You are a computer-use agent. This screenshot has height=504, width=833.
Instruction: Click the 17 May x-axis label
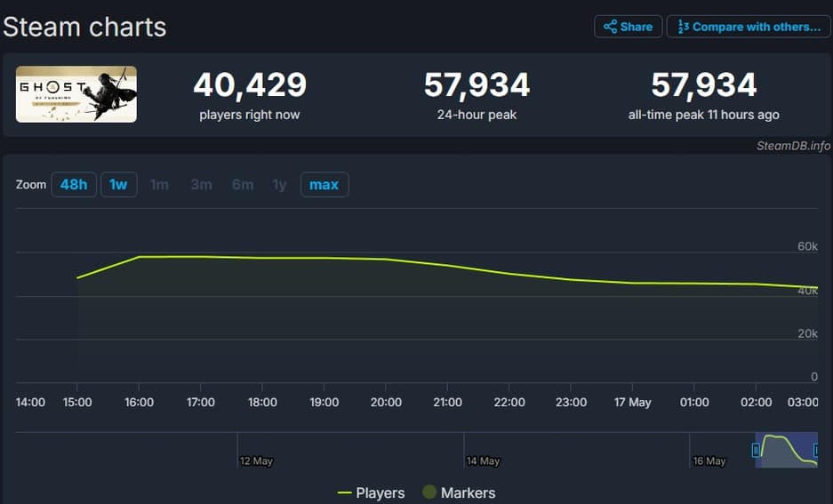[633, 403]
